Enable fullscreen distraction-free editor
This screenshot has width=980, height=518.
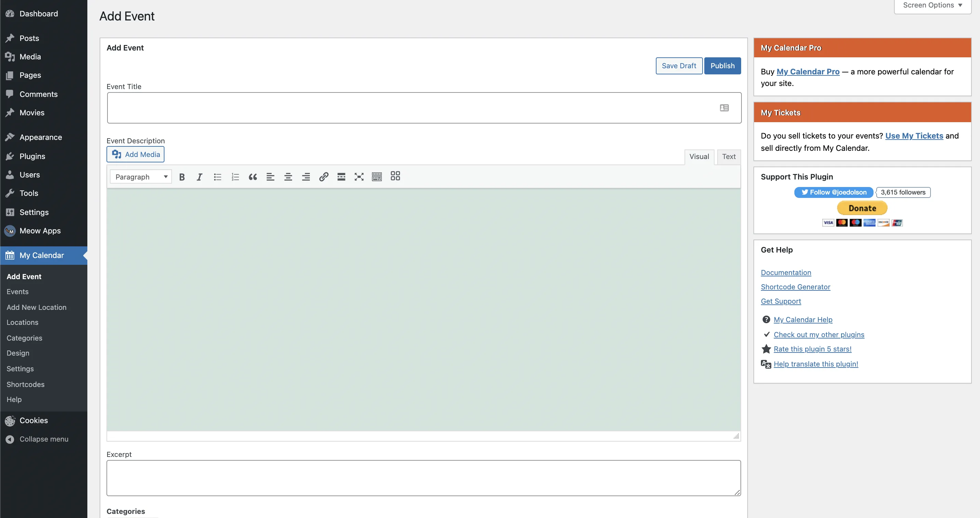(x=359, y=177)
